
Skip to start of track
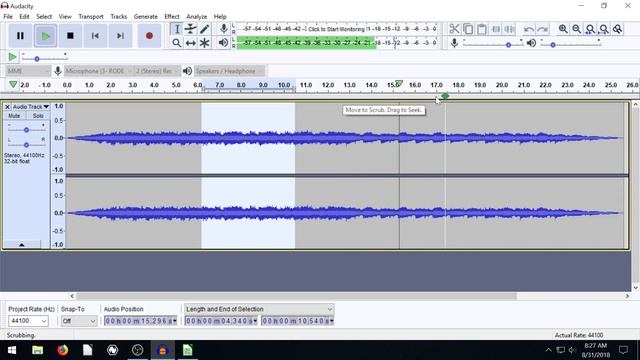pyautogui.click(x=95, y=36)
